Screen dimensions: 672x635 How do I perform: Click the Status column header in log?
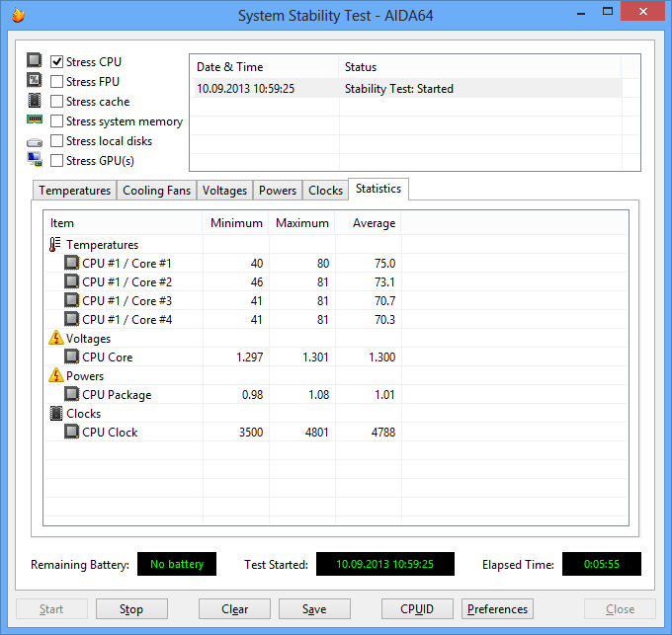(x=480, y=67)
